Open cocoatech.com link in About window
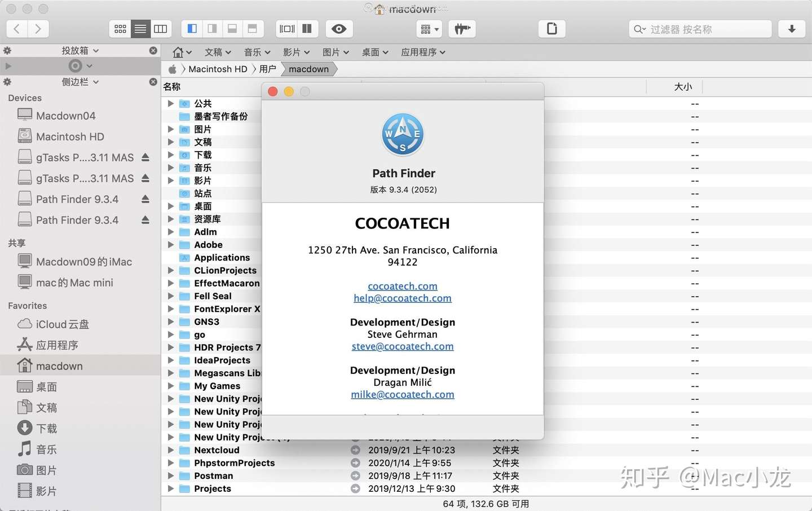The width and height of the screenshot is (812, 511). (x=403, y=287)
